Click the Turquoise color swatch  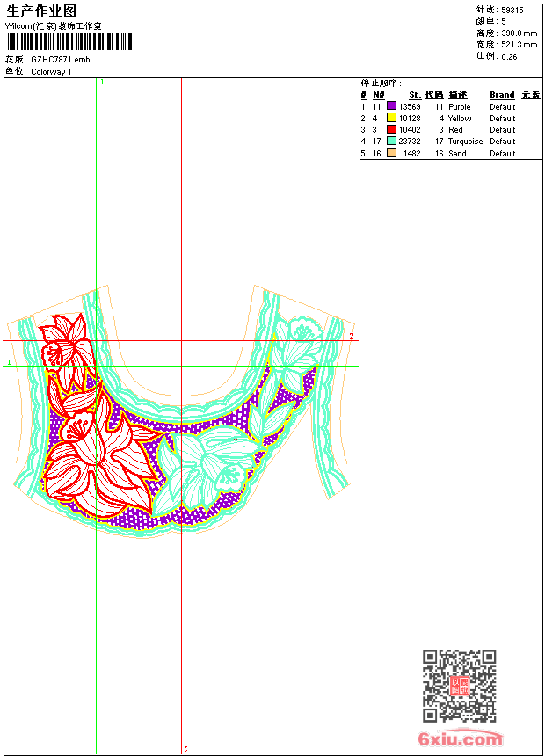point(391,141)
